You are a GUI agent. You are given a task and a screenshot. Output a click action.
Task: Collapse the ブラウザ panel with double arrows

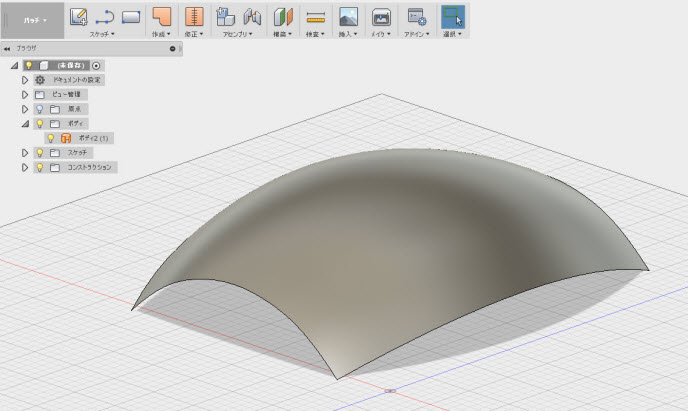(7, 49)
